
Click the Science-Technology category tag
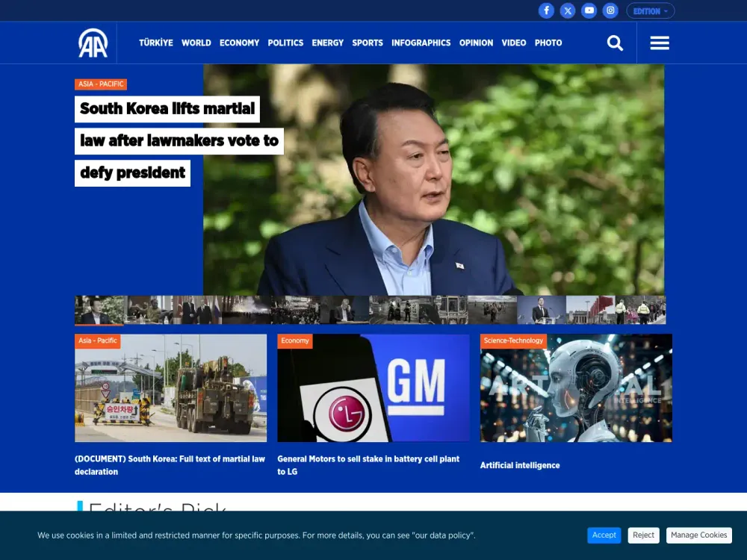(513, 341)
